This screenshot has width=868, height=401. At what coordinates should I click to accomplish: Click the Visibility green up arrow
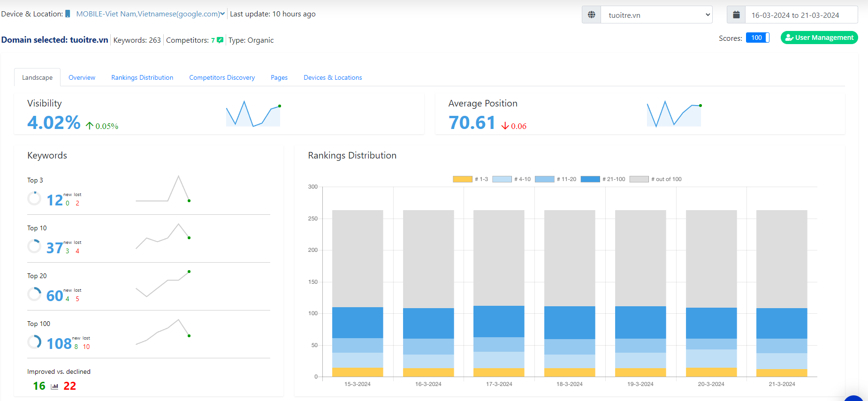click(x=90, y=126)
